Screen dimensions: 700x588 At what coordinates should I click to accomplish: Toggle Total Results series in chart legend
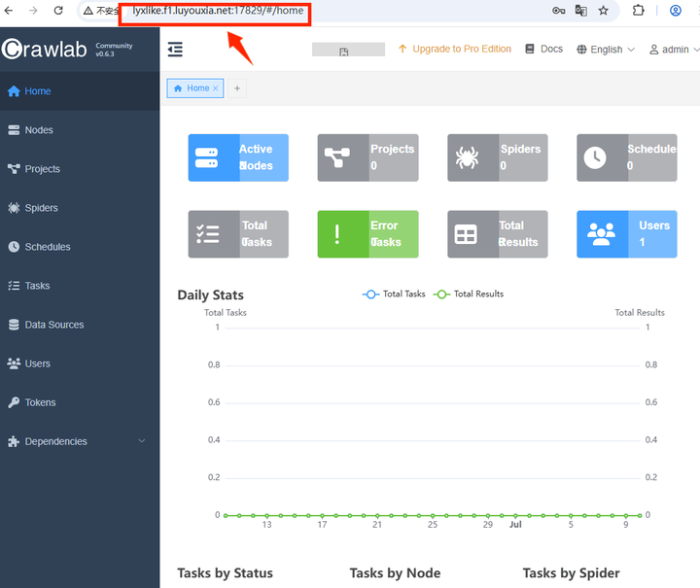[x=469, y=294]
